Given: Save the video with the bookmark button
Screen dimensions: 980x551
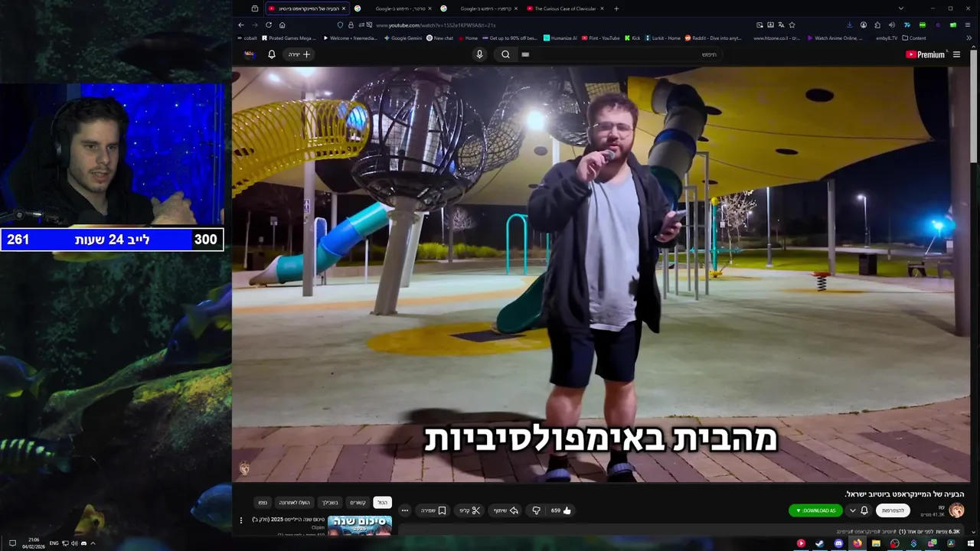Looking at the screenshot, I should pyautogui.click(x=434, y=510).
